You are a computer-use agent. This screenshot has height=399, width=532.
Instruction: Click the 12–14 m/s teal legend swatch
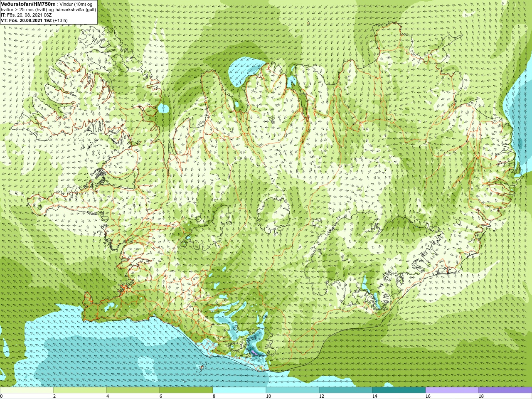click(346, 390)
